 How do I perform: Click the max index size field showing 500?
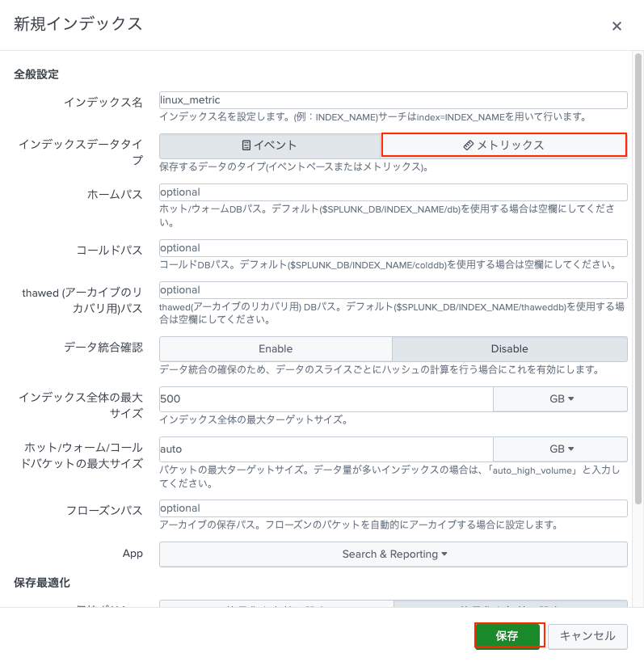pyautogui.click(x=326, y=399)
